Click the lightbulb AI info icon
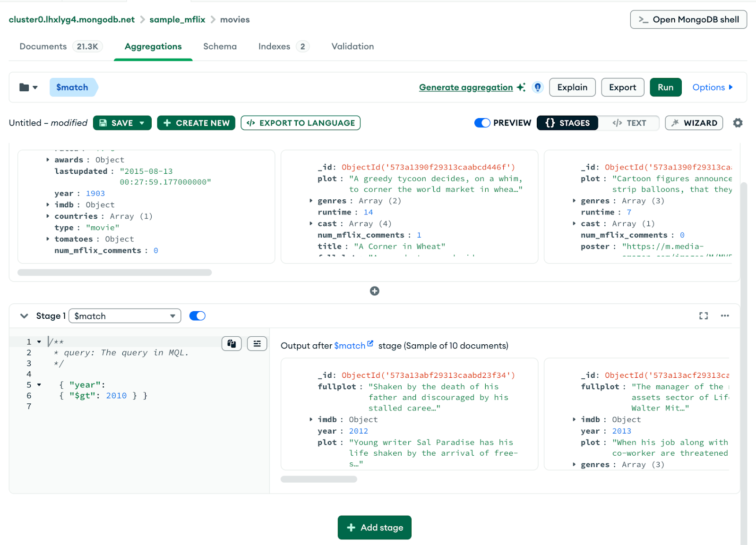Viewport: 756px width, 545px height. point(537,87)
